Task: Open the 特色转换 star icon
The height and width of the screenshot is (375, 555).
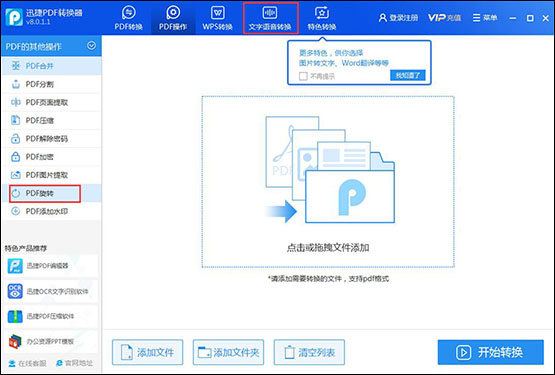Action: [321, 13]
